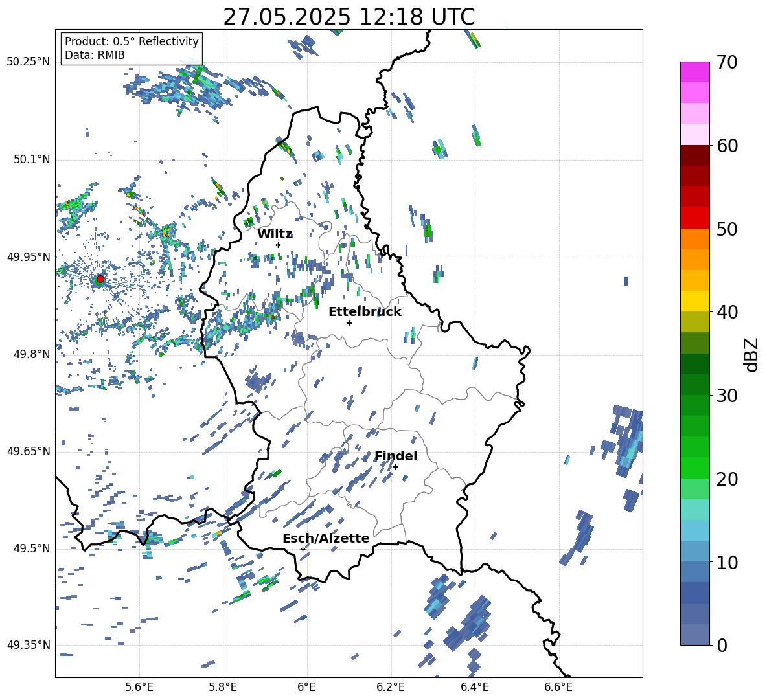Click the 50.25°N latitude tick label
This screenshot has height=700, width=767.
pos(29,62)
